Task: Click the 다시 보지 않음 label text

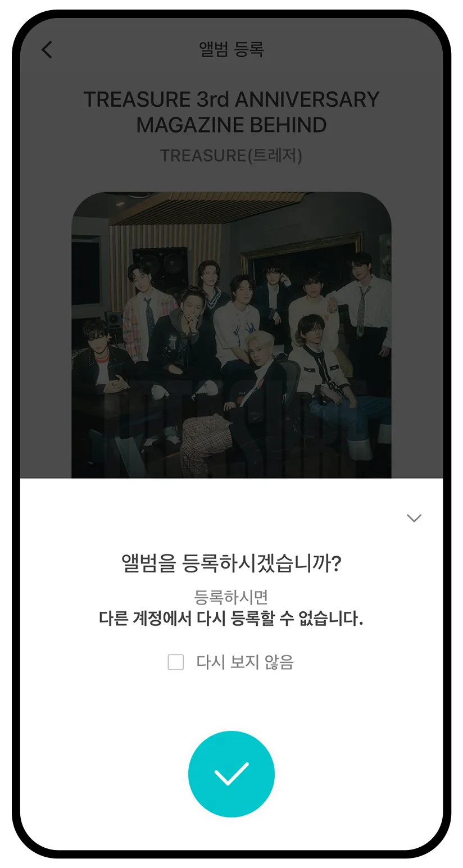Action: (245, 662)
